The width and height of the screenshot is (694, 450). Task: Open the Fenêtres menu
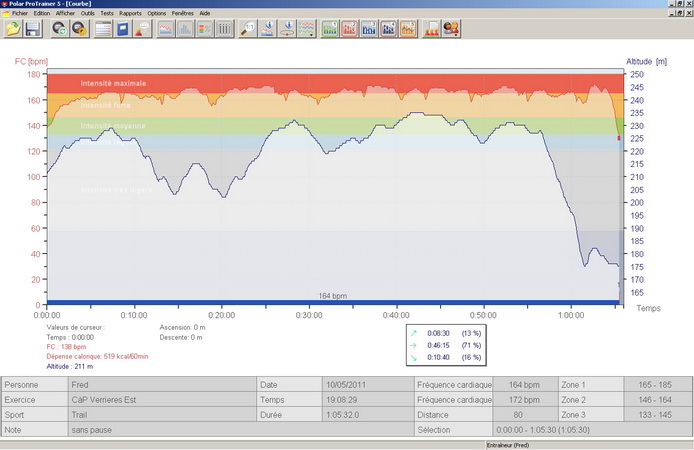[184, 13]
